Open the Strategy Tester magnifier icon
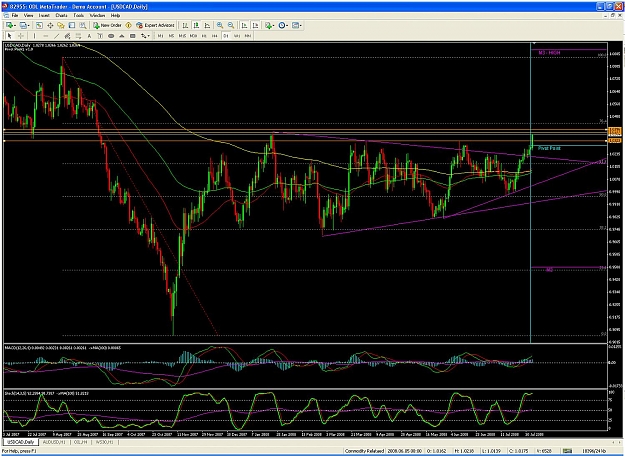Image resolution: width=625 pixels, height=456 pixels. coord(83,25)
